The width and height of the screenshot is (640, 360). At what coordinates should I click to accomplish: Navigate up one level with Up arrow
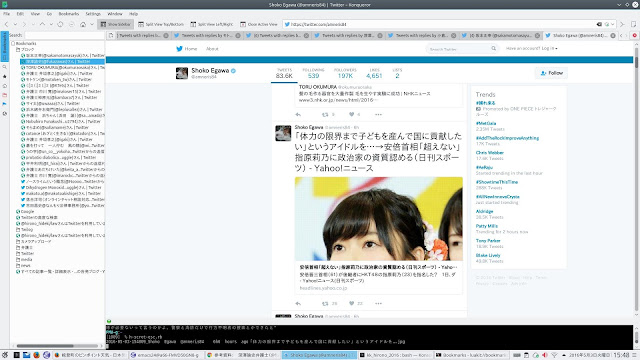(42, 24)
